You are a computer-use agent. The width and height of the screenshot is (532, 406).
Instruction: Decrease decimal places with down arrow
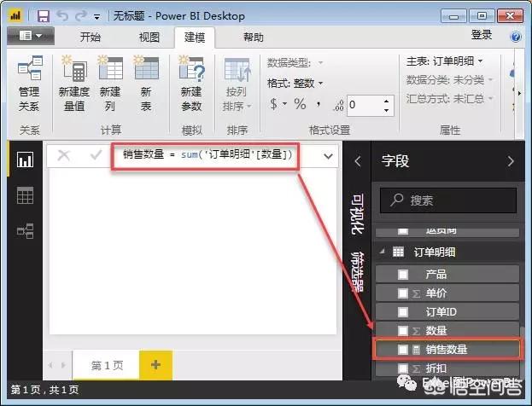click(387, 110)
